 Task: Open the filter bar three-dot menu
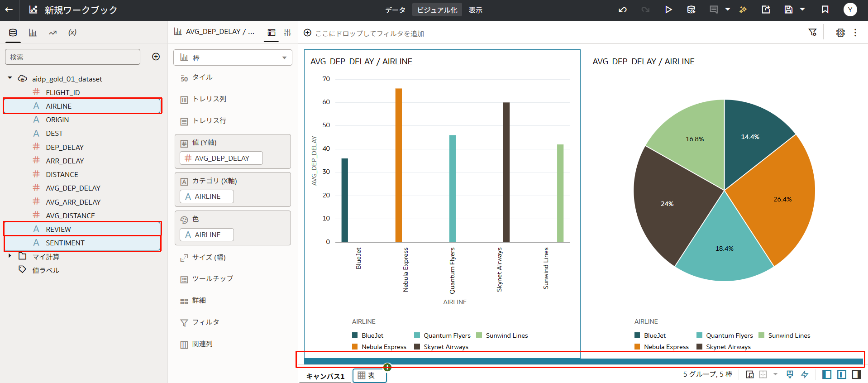coord(855,33)
